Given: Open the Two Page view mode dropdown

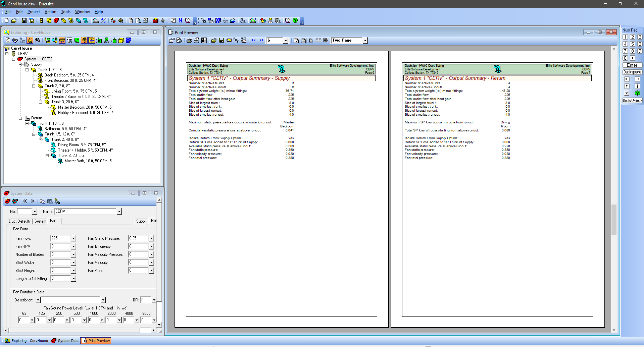Looking at the screenshot, I should coord(365,41).
